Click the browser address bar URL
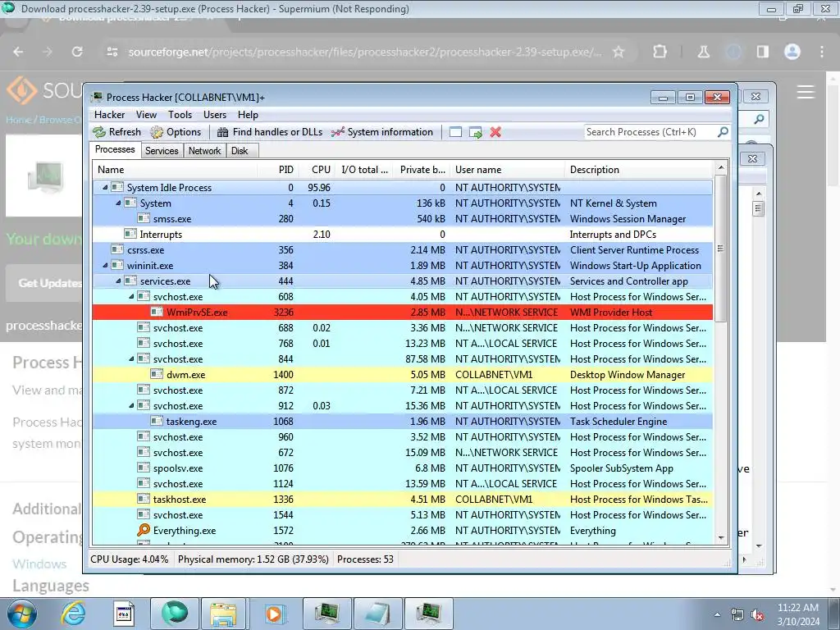The height and width of the screenshot is (630, 840). [365, 52]
